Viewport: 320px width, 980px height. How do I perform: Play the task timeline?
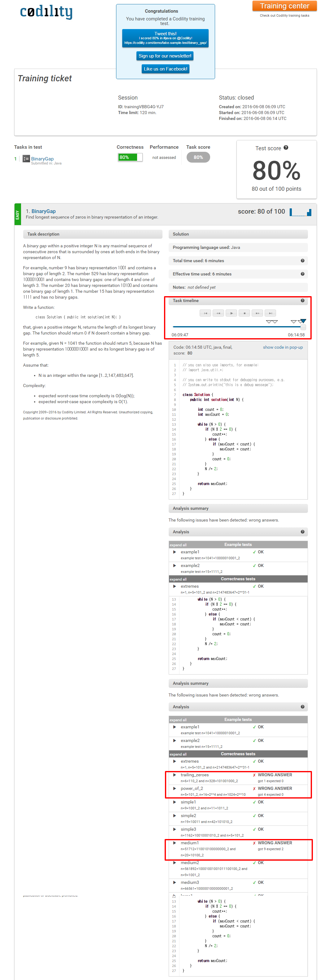click(231, 313)
